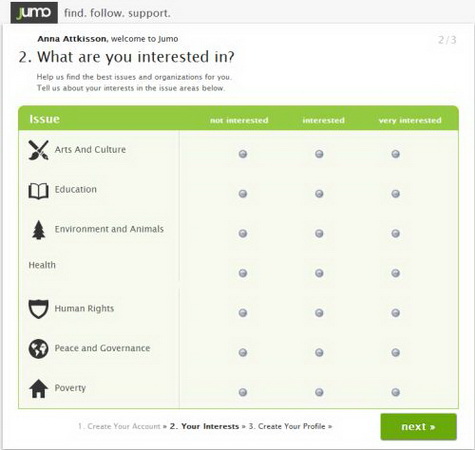Image resolution: width=475 pixels, height=450 pixels.
Task: Click the Environment and Animals tree icon
Action: [x=39, y=230]
